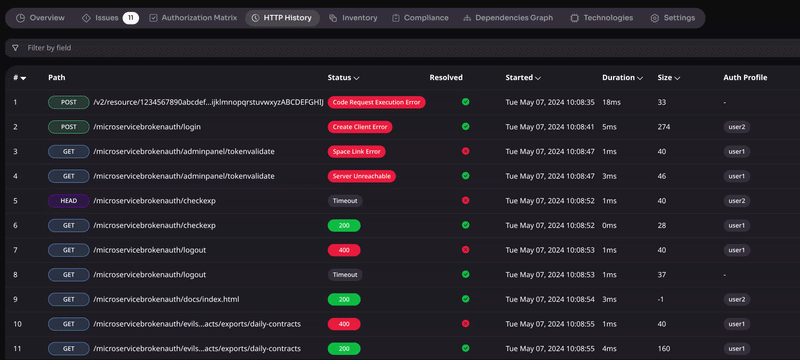The height and width of the screenshot is (360, 800).
Task: Open the Duration column sort chevron
Action: [x=640, y=78]
